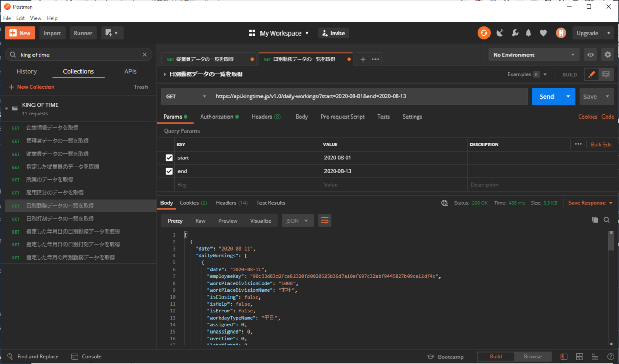Open the capture requests satellite icon
Screen dimensions: 619x364
tap(500, 33)
